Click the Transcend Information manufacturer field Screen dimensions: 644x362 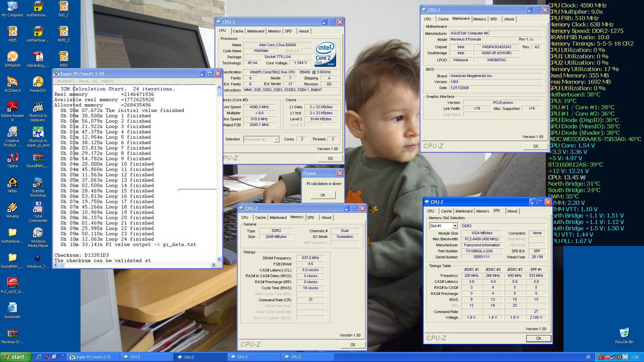[x=482, y=245]
